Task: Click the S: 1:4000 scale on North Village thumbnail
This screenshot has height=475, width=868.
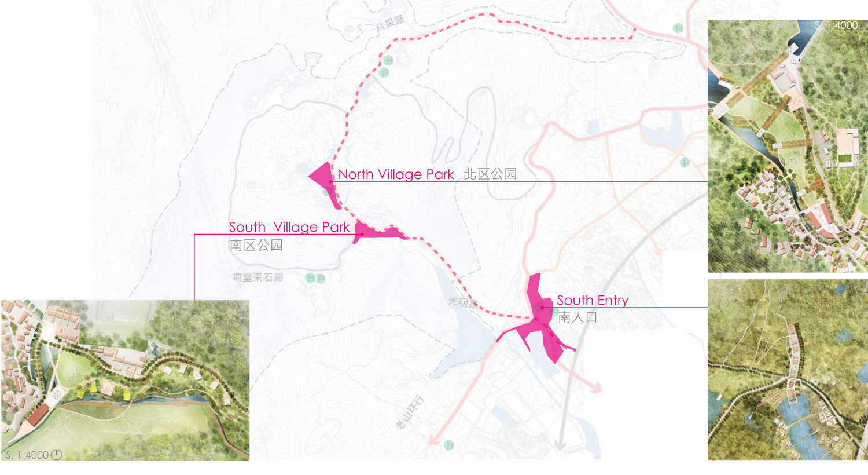Action: pos(836,25)
